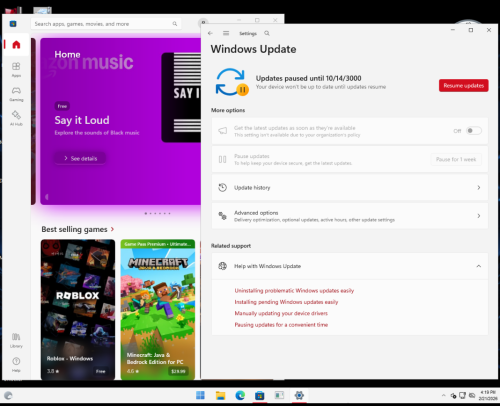
Task: Click the Settings search magnifier icon
Action: click(267, 33)
